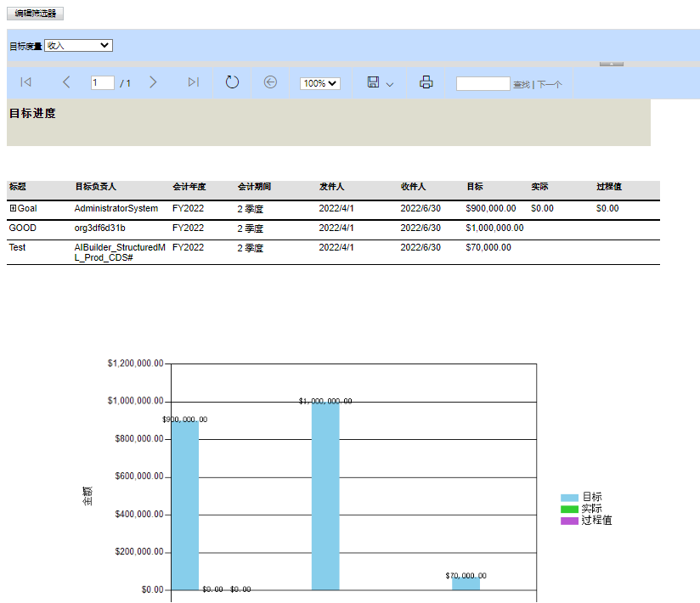Collapse the parameter area toggle handle
The height and width of the screenshot is (603, 700).
pos(612,65)
